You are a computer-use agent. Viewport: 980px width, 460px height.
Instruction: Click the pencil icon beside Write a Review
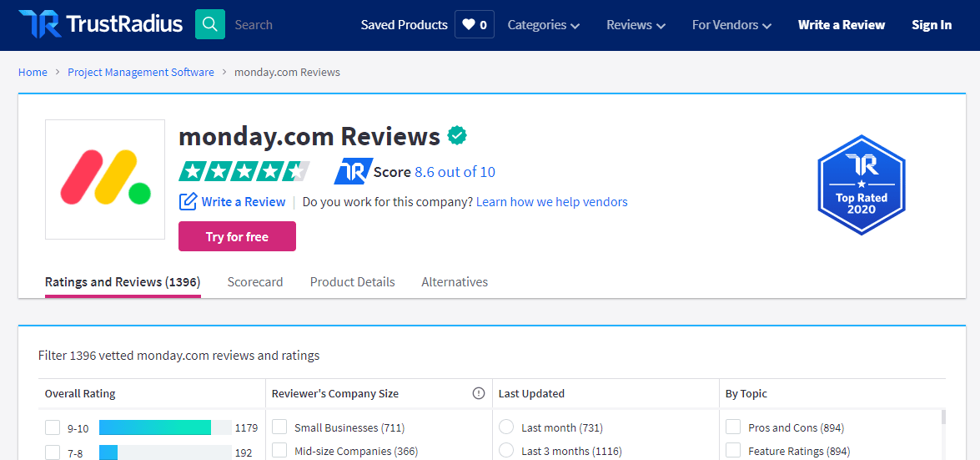click(188, 202)
